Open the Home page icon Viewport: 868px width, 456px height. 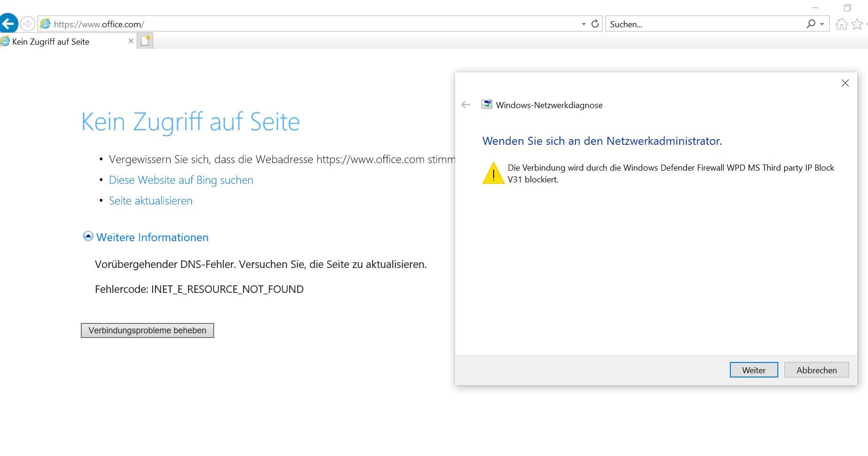(842, 24)
